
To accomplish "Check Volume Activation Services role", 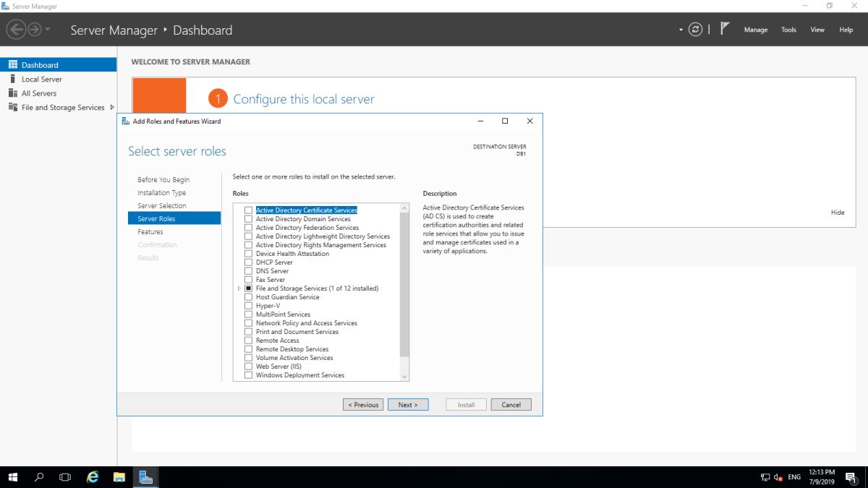I will click(249, 358).
